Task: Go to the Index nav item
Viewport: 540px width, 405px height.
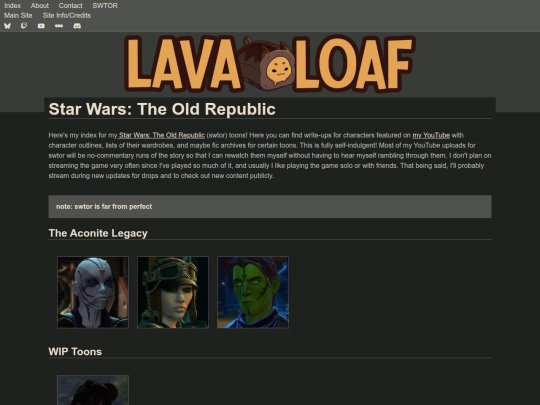Action: (12, 6)
